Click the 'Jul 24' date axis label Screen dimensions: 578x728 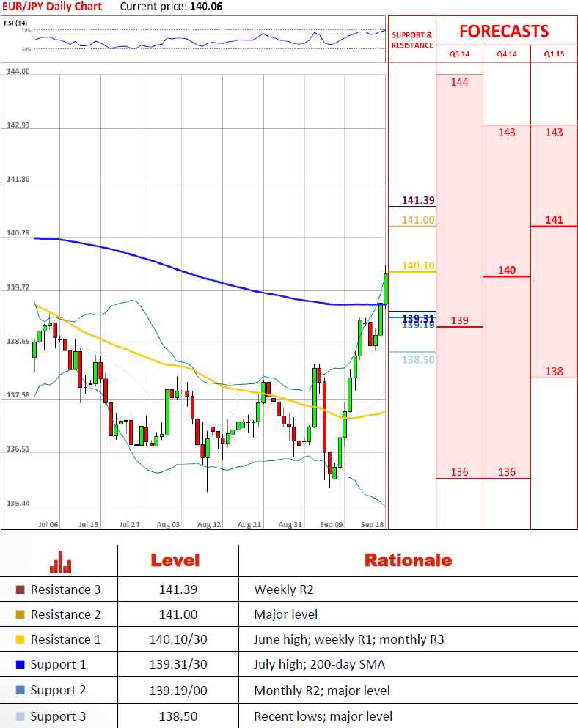point(129,524)
